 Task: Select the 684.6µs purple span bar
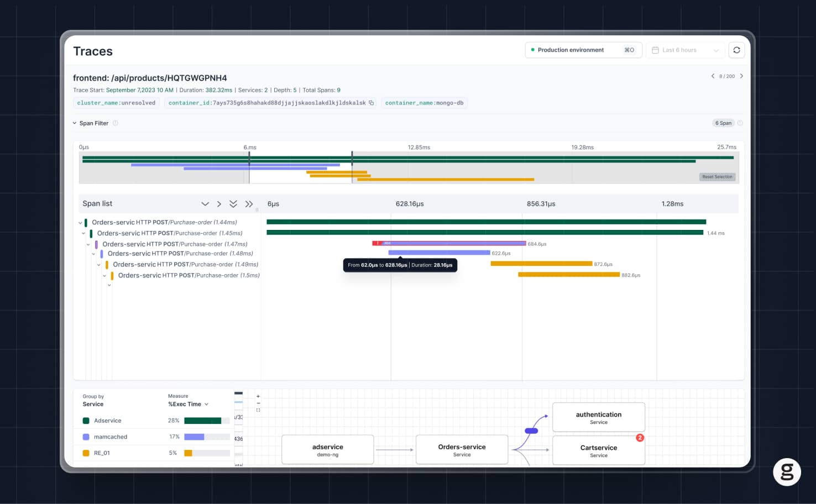coord(449,244)
